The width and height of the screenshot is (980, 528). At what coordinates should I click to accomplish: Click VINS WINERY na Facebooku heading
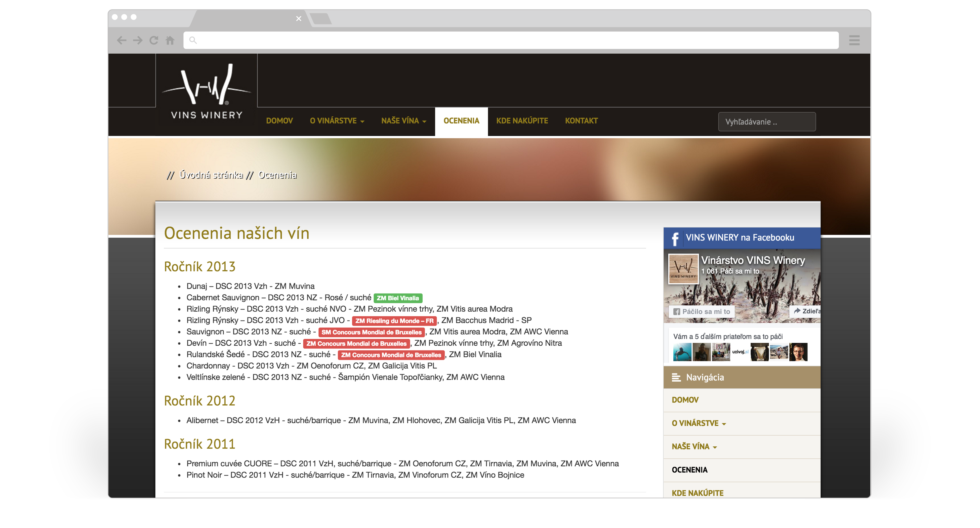coord(740,238)
